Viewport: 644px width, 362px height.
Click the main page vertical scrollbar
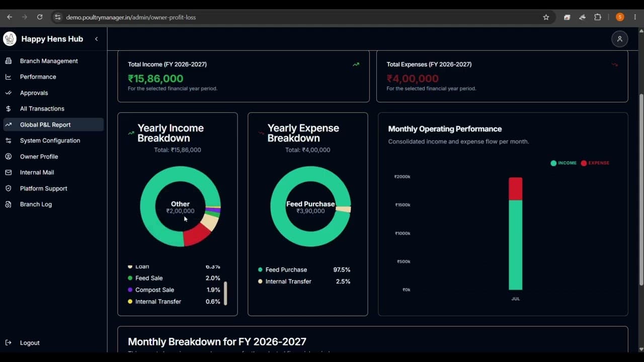(640, 190)
